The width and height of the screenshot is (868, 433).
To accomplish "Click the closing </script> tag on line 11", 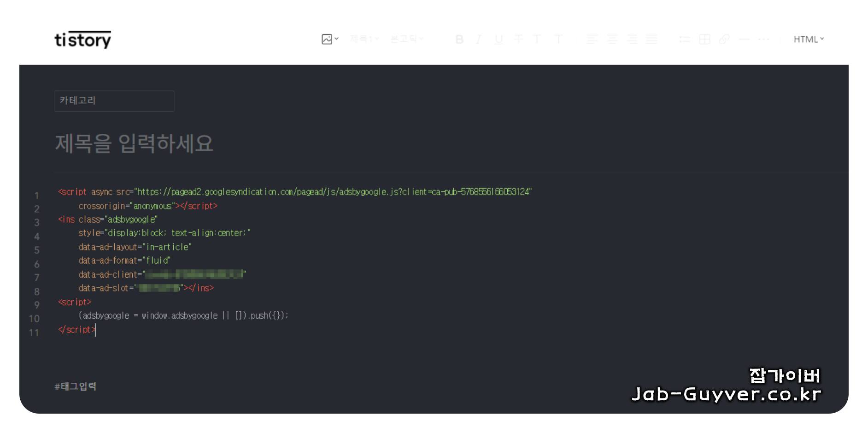I will coord(76,330).
